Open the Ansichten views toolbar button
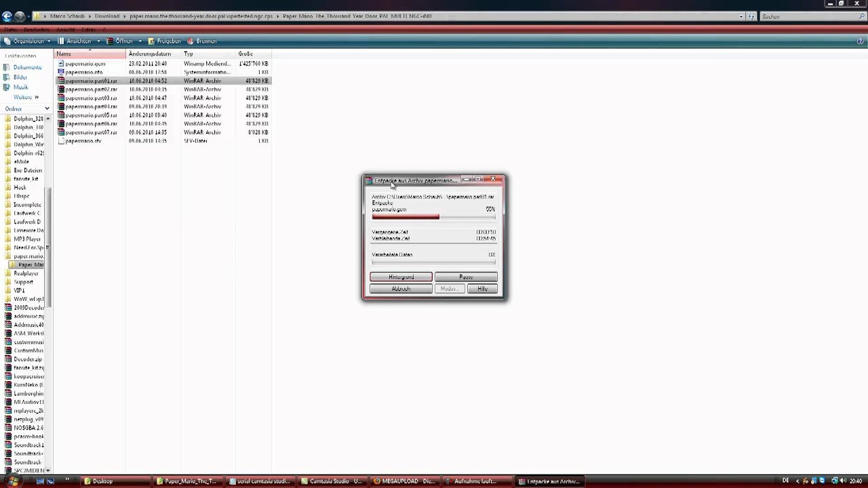The height and width of the screenshot is (488, 868). pyautogui.click(x=78, y=41)
